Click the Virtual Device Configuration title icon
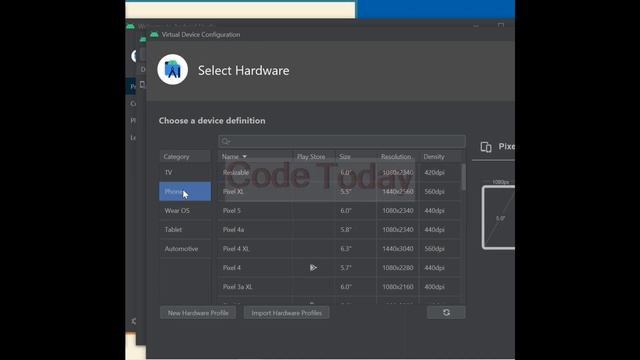This screenshot has width=640, height=360. tap(154, 35)
